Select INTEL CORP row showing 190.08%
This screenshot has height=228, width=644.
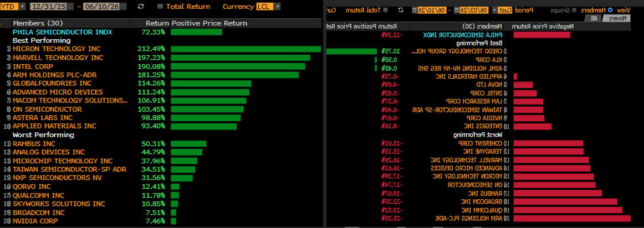click(x=161, y=66)
